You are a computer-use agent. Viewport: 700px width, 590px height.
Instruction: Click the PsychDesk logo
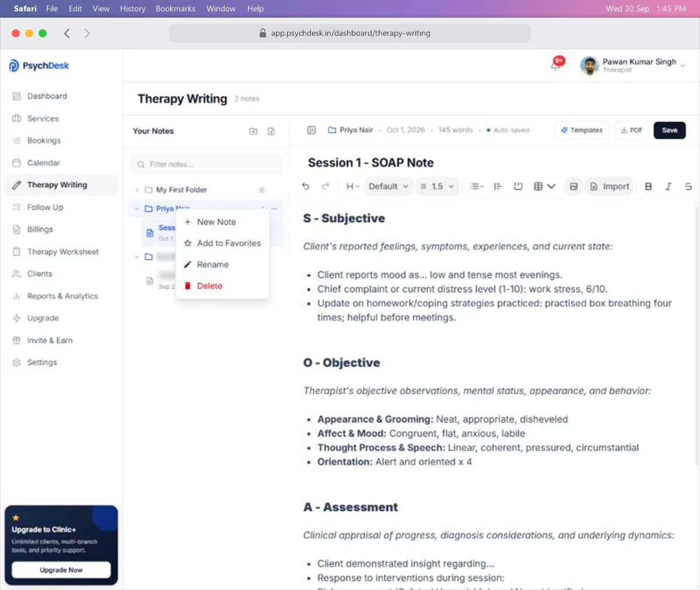point(39,66)
